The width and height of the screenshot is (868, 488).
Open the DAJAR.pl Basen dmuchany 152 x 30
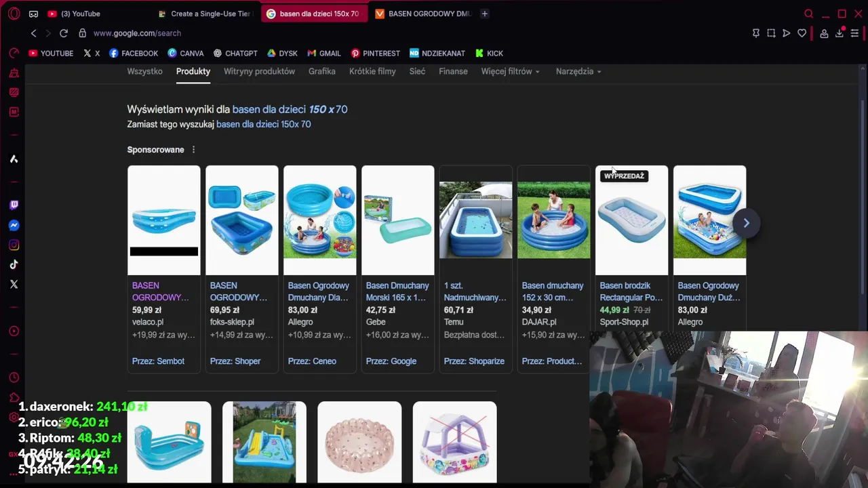(x=554, y=269)
